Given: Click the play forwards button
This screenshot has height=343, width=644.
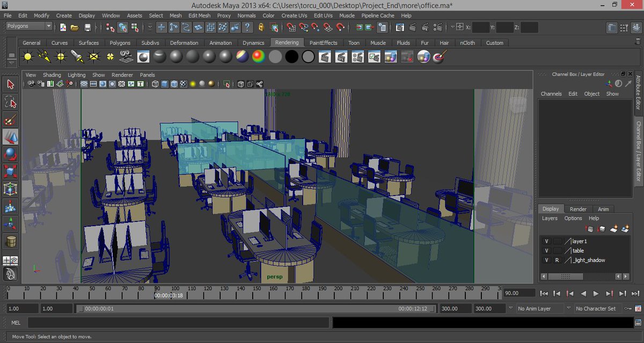Looking at the screenshot, I should [x=596, y=294].
